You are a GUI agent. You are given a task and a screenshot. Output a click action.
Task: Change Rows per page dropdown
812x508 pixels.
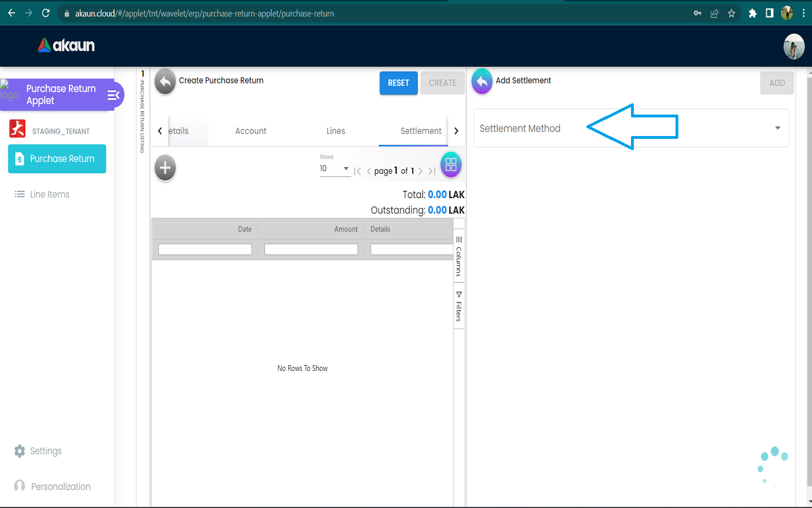(x=335, y=169)
